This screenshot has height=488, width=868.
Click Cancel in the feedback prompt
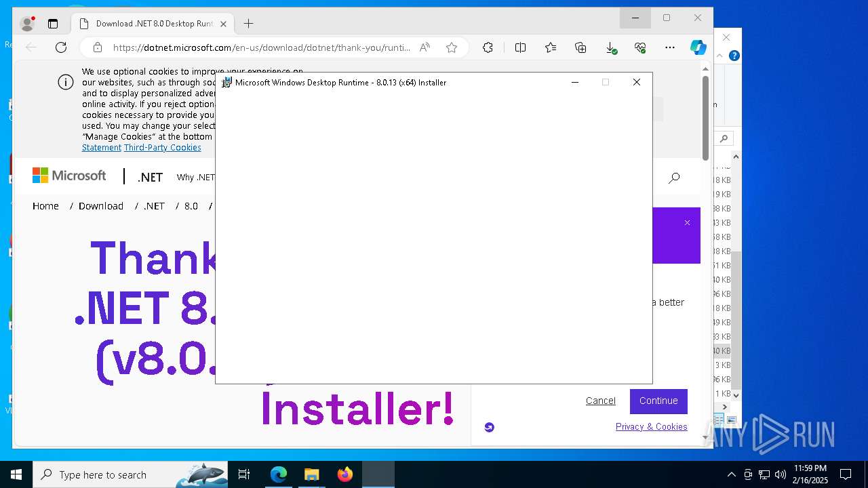tap(601, 401)
